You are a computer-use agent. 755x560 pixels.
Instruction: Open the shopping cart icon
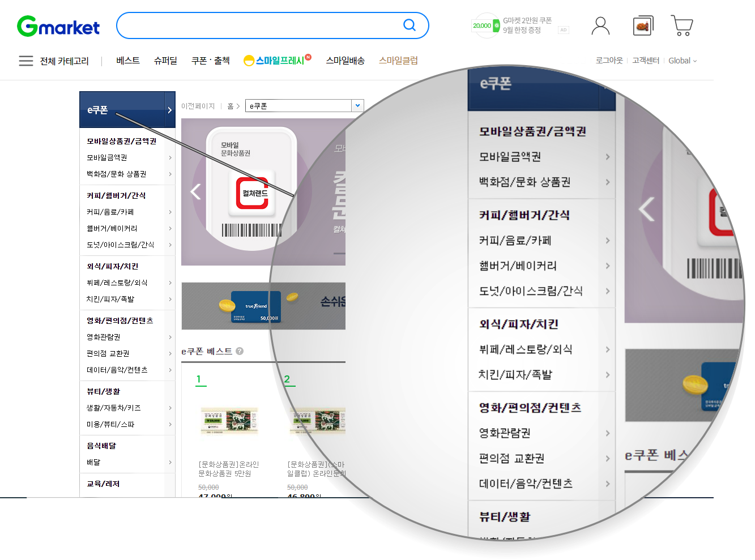click(683, 25)
